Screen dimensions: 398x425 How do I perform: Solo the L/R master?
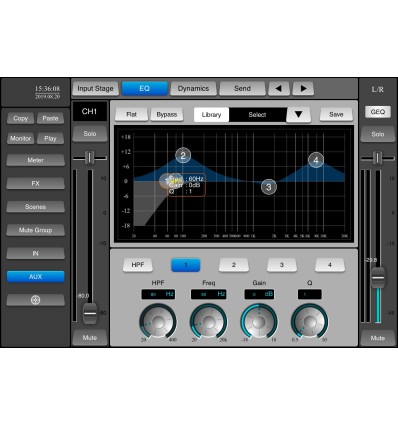coord(378,134)
